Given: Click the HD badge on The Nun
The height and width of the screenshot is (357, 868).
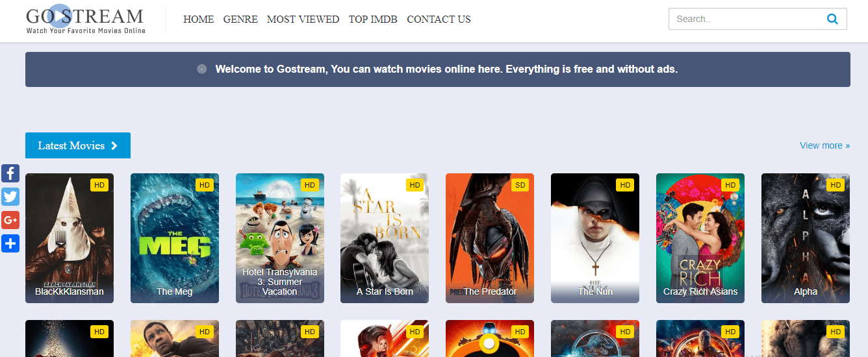Looking at the screenshot, I should click(625, 185).
